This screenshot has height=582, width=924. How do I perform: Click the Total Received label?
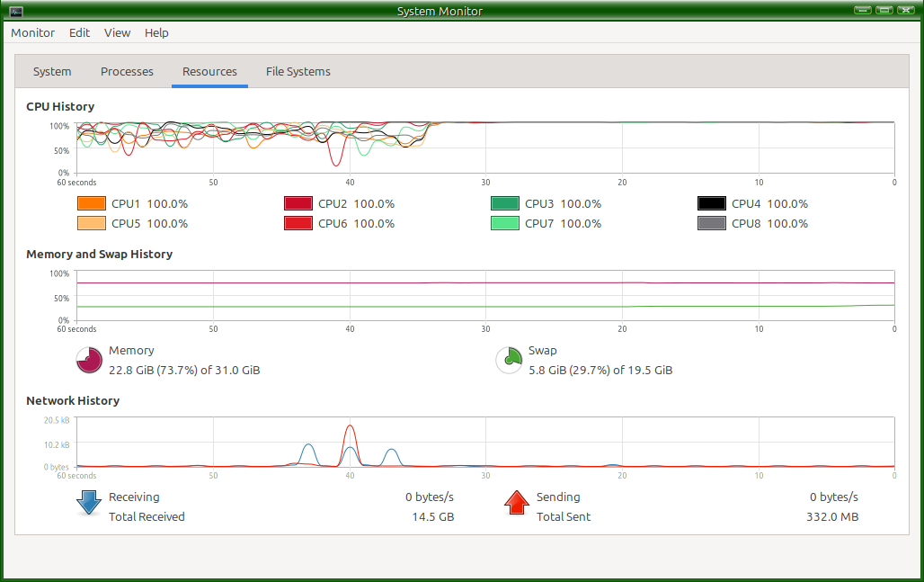[x=147, y=517]
